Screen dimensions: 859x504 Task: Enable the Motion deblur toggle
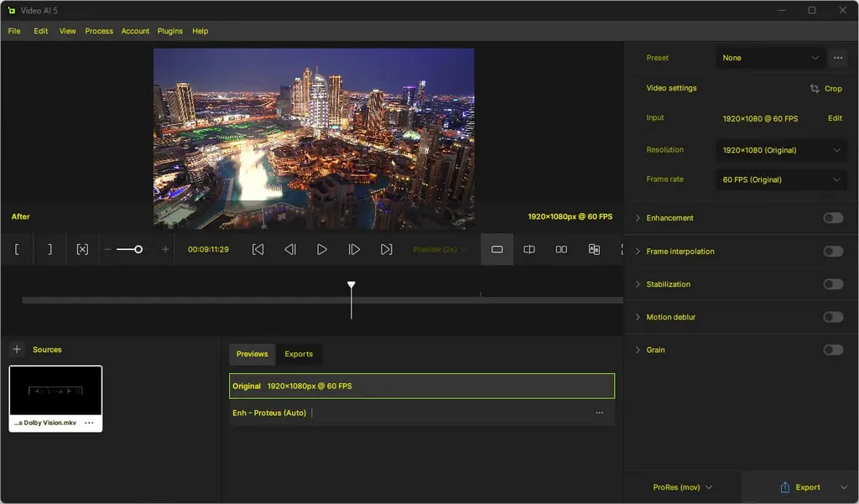833,317
